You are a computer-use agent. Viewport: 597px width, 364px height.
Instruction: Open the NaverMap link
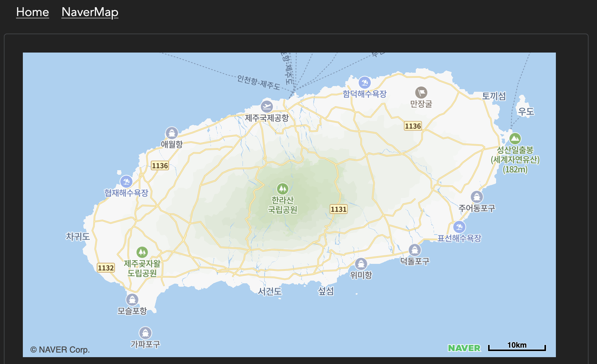tap(90, 12)
